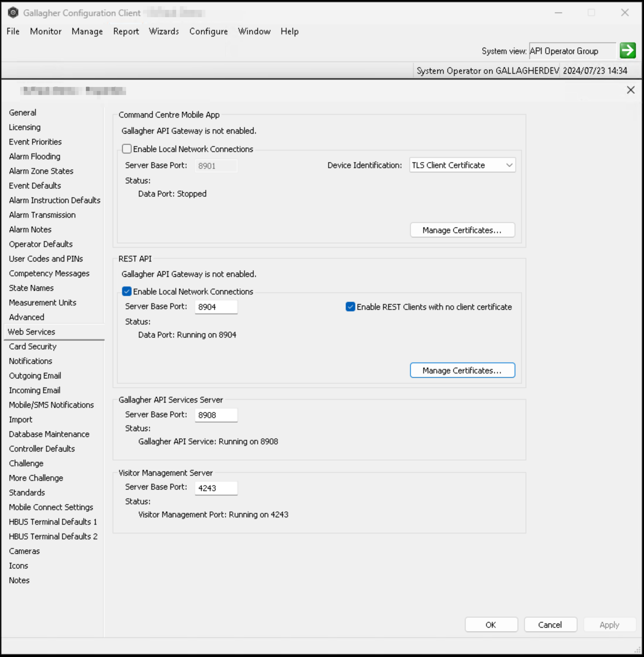Open the Report menu
Viewport: 644px width, 657px height.
(126, 31)
